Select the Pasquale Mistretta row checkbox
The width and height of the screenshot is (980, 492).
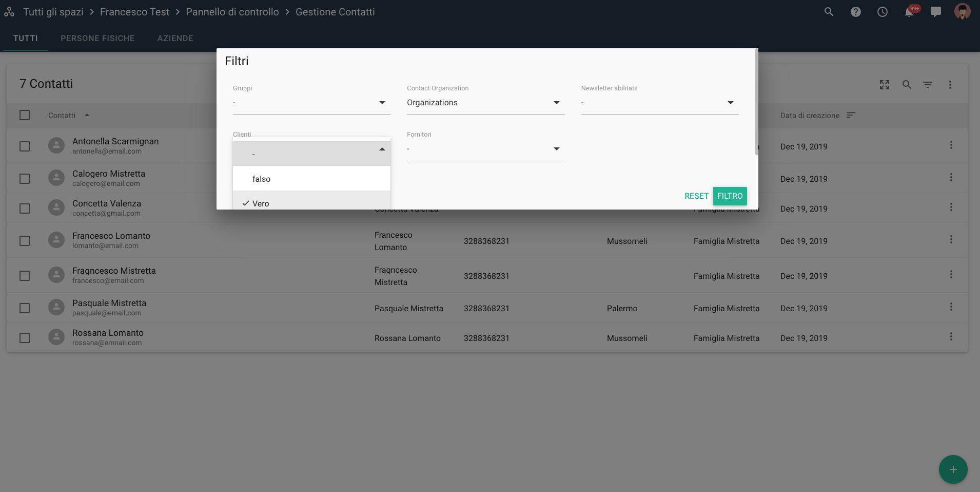pos(25,308)
